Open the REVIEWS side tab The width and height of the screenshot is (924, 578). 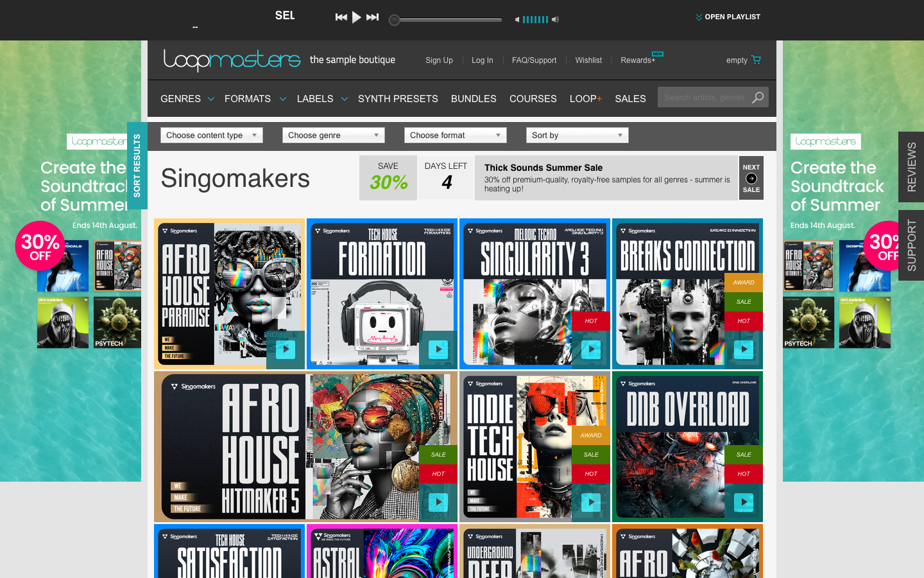pos(911,167)
